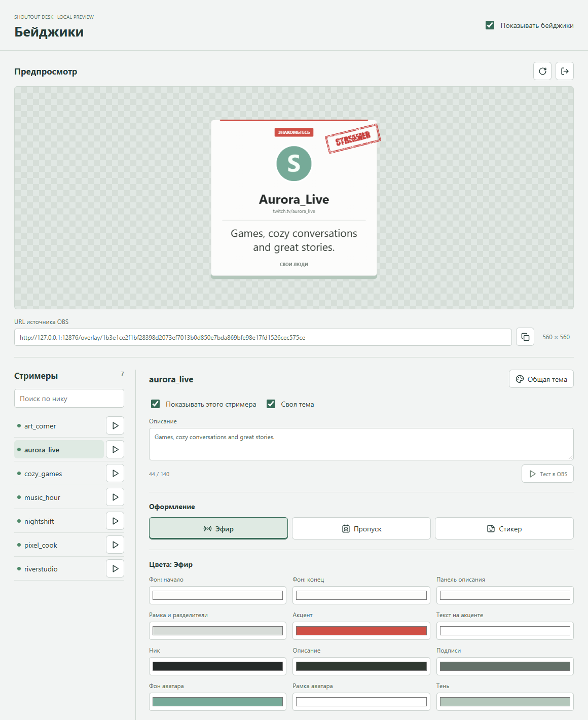This screenshot has width=588, height=720.
Task: Focus the Поиск по нику search field
Action: tap(69, 399)
